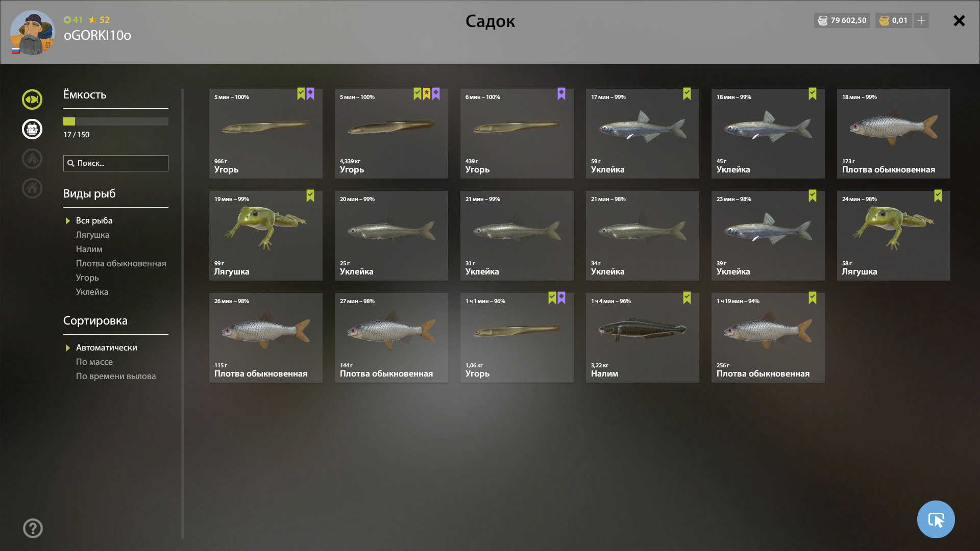Open the house sidebar icon
This screenshot has width=980, height=551.
click(32, 188)
